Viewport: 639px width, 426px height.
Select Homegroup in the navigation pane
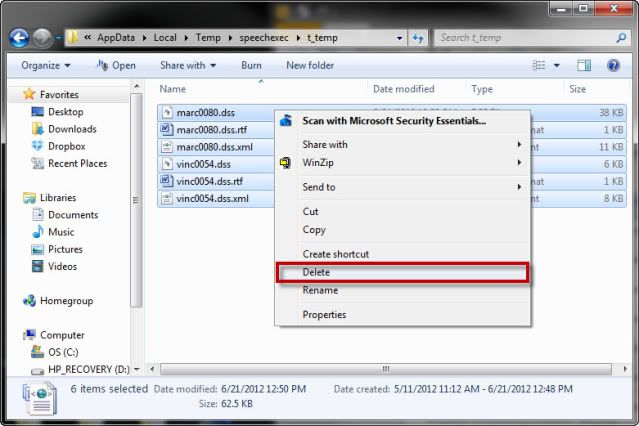tap(66, 301)
